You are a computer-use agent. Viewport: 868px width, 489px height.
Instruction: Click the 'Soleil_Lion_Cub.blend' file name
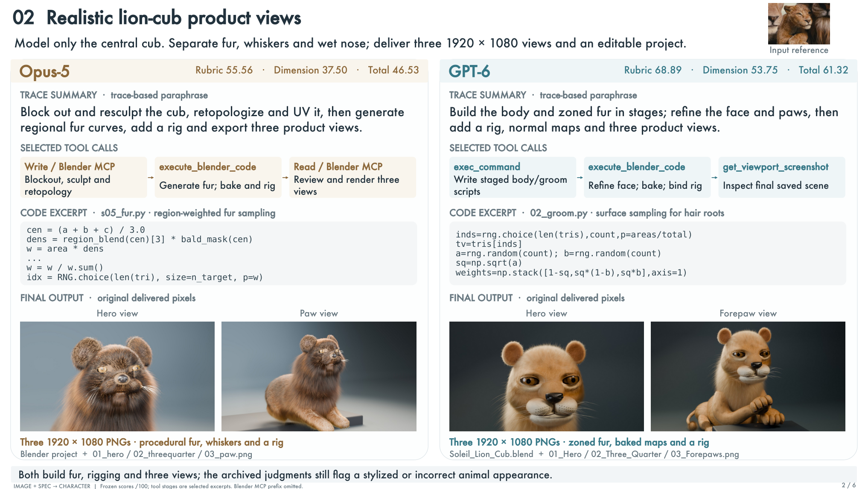491,454
